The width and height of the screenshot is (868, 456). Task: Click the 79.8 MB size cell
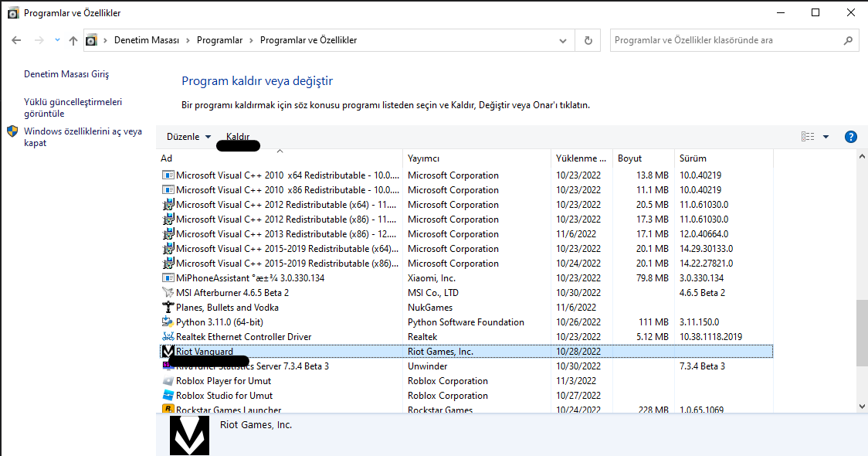click(x=652, y=278)
